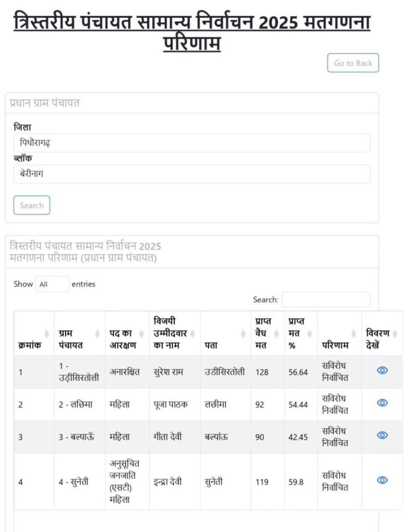This screenshot has width=408, height=532.
Task: Sort by प्राप्त वैध मत column
Action: point(276,334)
